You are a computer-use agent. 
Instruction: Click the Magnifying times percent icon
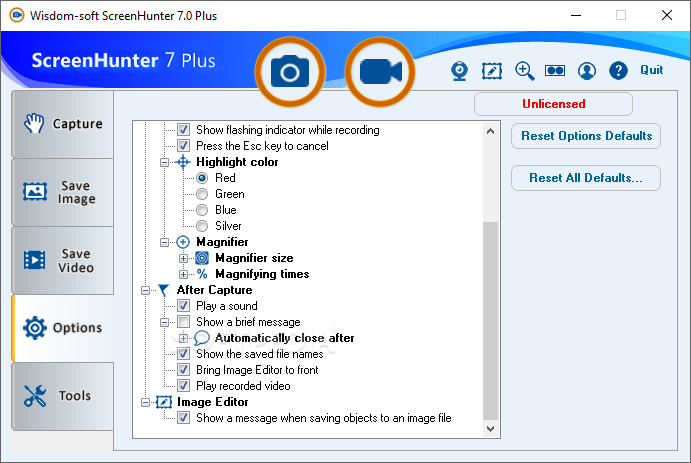202,274
